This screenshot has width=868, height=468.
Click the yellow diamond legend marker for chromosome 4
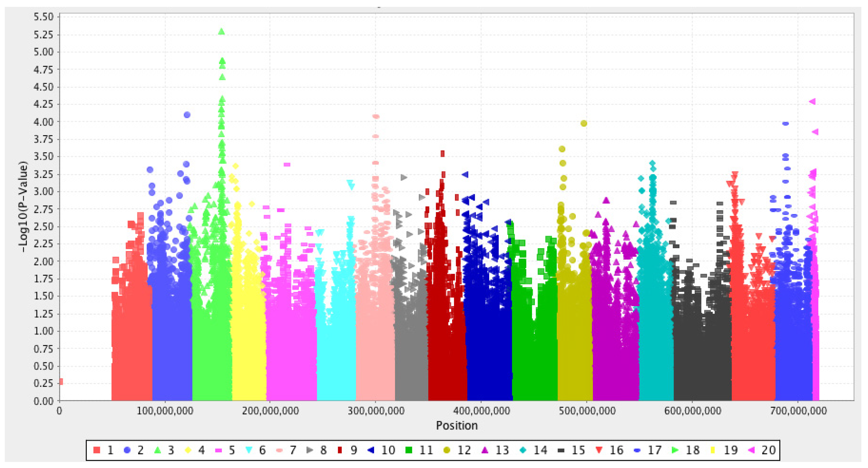188,450
